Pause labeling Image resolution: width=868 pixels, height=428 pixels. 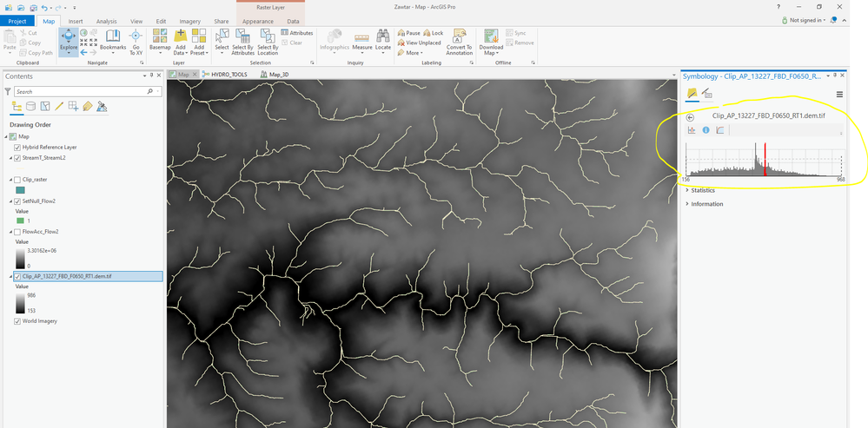409,33
